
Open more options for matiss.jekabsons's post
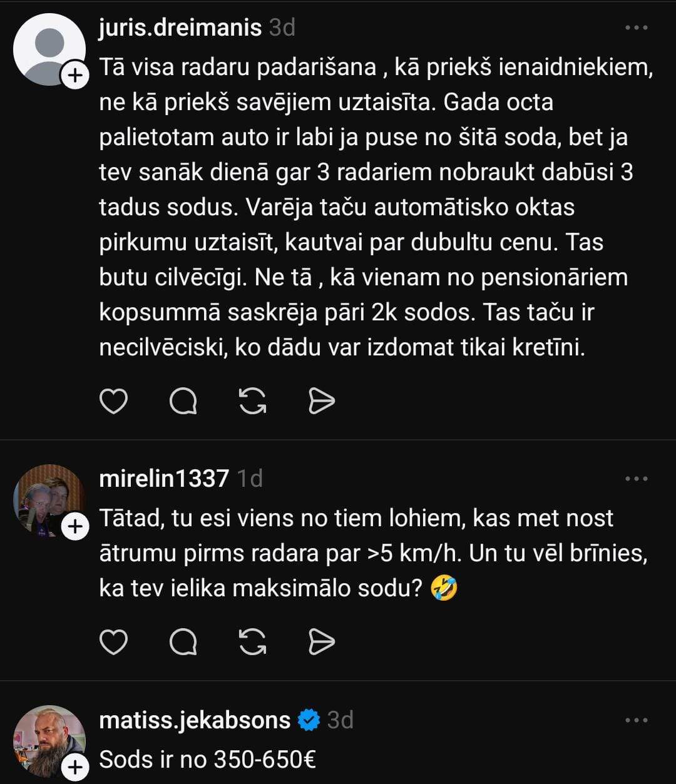click(x=637, y=720)
